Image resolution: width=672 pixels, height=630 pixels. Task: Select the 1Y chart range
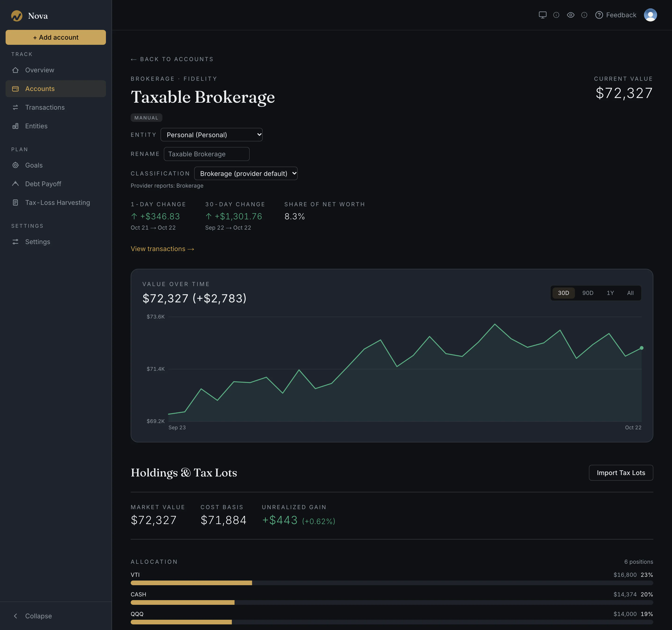(x=610, y=293)
